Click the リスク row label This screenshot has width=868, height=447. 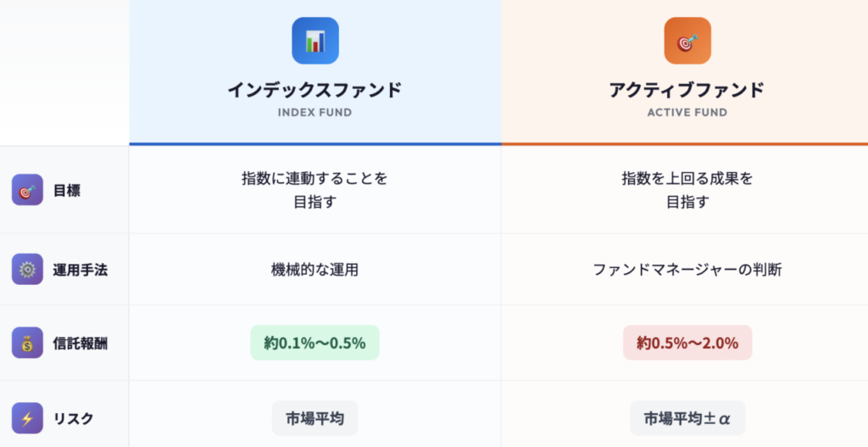(74, 418)
